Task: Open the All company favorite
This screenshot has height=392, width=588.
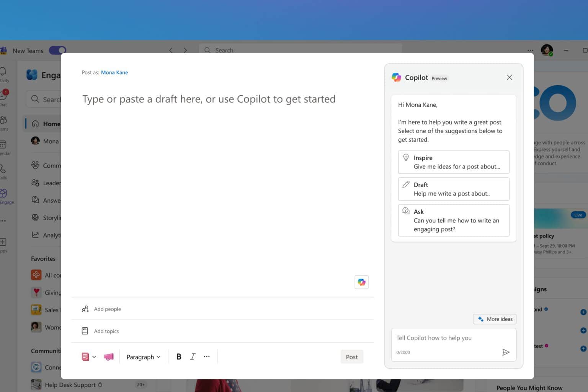Action: coord(46,275)
